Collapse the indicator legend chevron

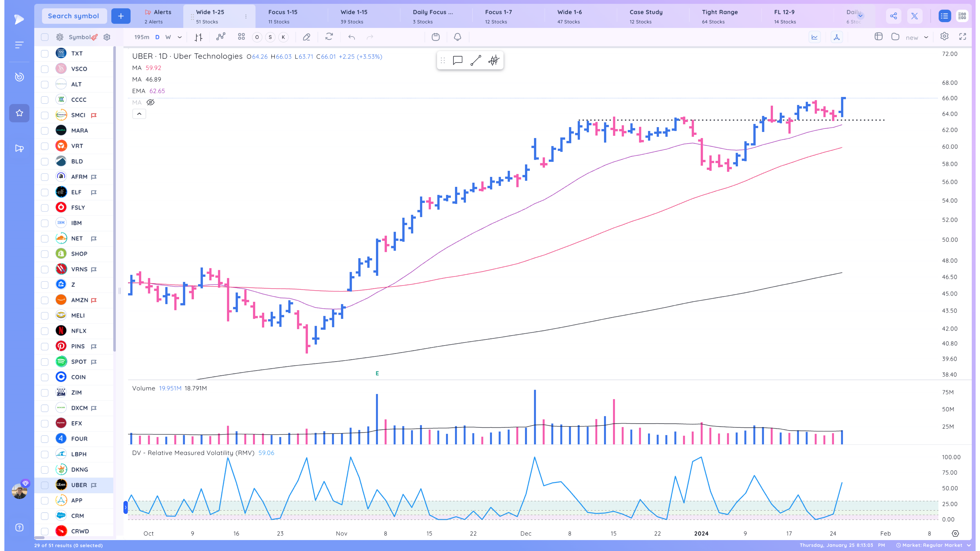(139, 114)
